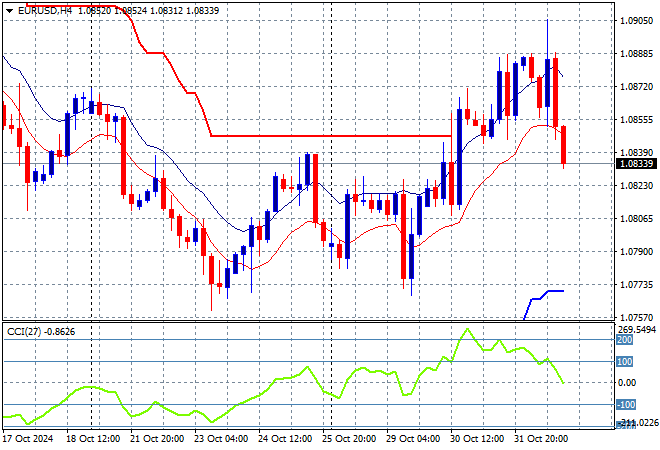Viewport: 660px width, 450px height.
Task: Click the 1.08720 price axis label
Action: tap(636, 87)
